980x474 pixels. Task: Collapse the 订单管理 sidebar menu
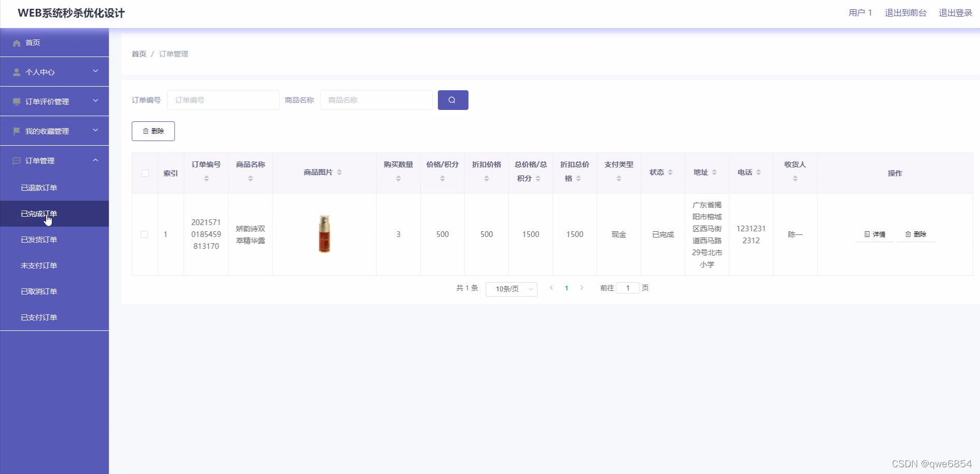(x=95, y=160)
